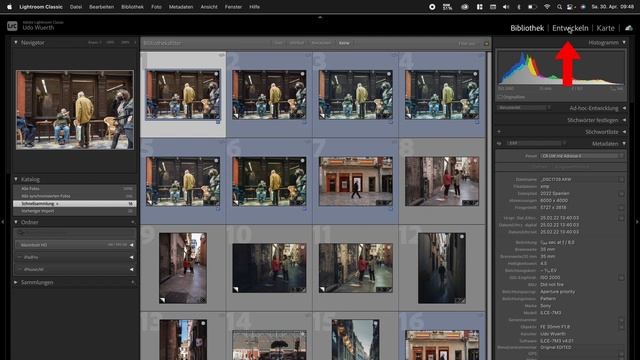Set Navigator zoom to 100%
This screenshot has width=640, height=360.
(x=110, y=42)
